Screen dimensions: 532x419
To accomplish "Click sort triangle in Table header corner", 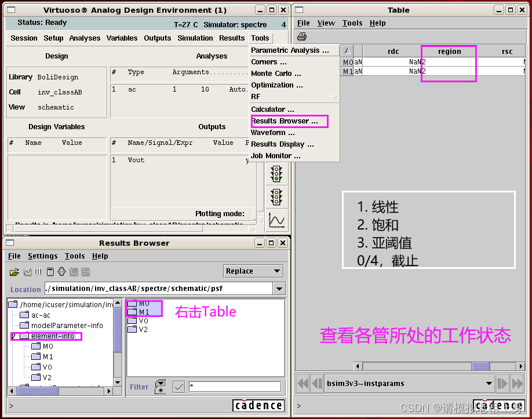I will click(347, 51).
